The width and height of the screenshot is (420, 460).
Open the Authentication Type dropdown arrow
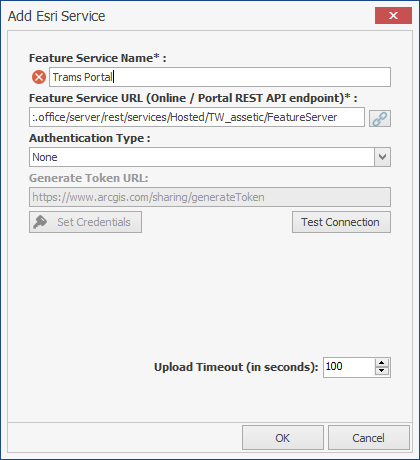pos(382,157)
